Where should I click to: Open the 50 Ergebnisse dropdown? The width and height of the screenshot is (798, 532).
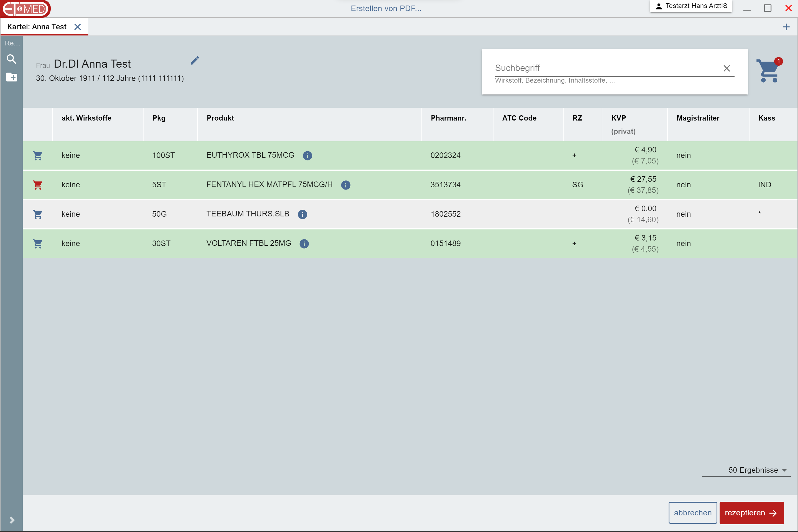click(757, 470)
